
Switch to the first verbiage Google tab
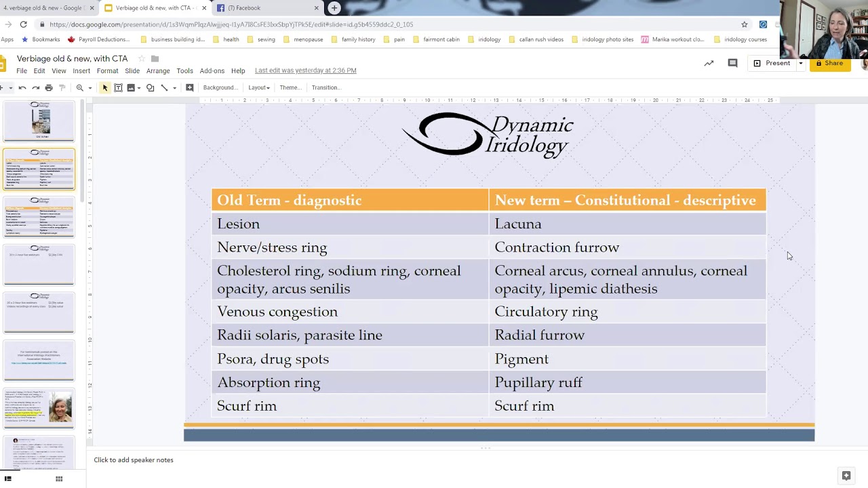coord(47,8)
